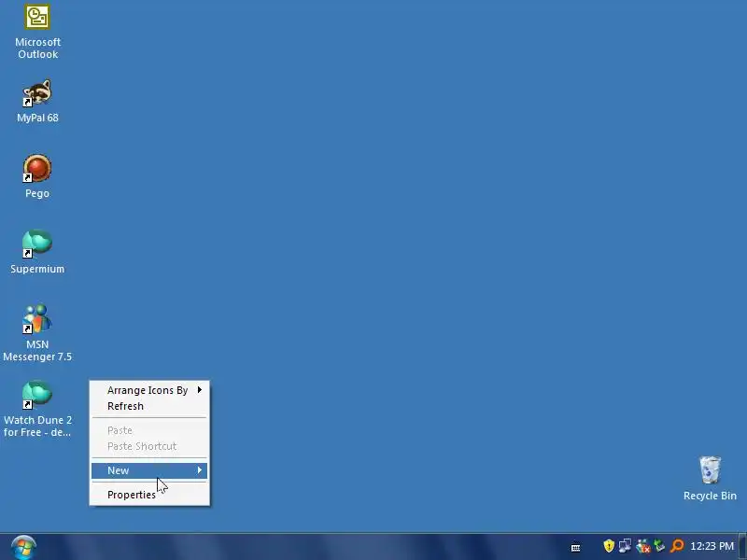Open the Start menu orb
747x560 pixels.
23,547
